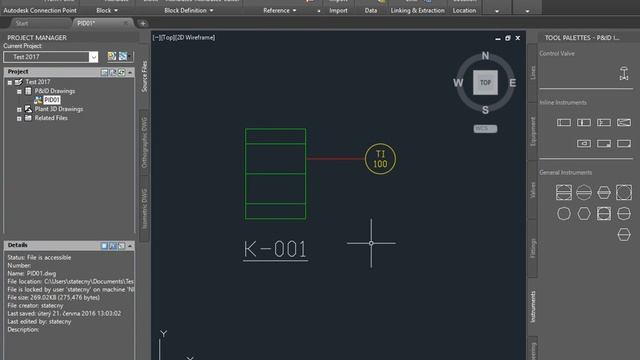Select the TI 100 instrument bubble in drawing
The width and height of the screenshot is (640, 360).
point(380,159)
